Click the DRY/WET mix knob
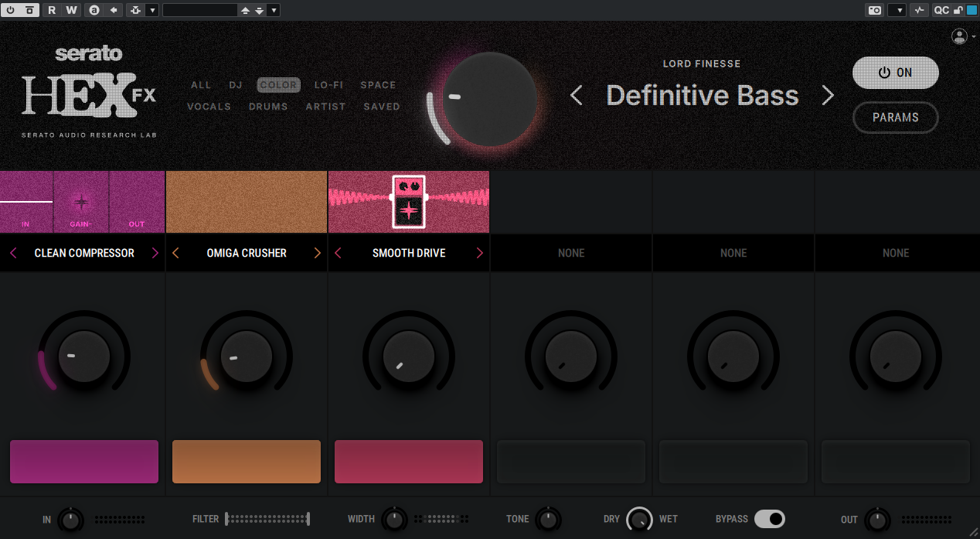 (639, 520)
